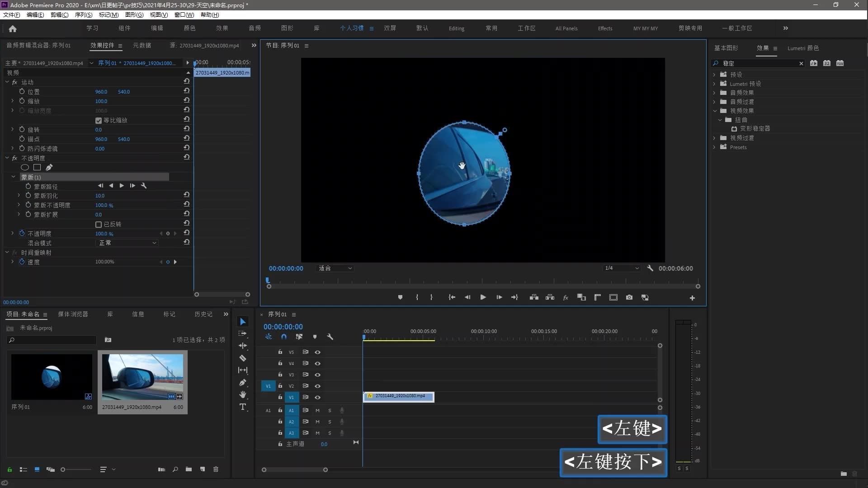Enable the 已反转 inverted mask checkbox
Image resolution: width=868 pixels, height=488 pixels.
tap(99, 225)
